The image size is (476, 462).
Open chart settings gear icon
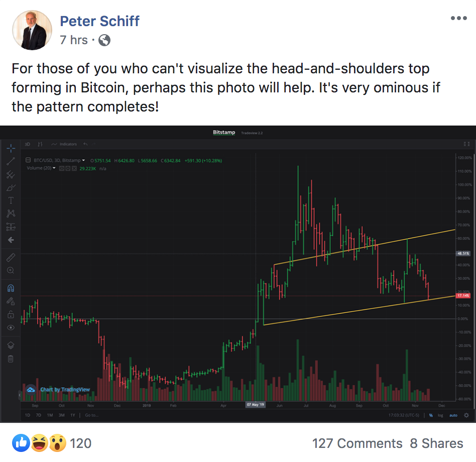(466, 415)
